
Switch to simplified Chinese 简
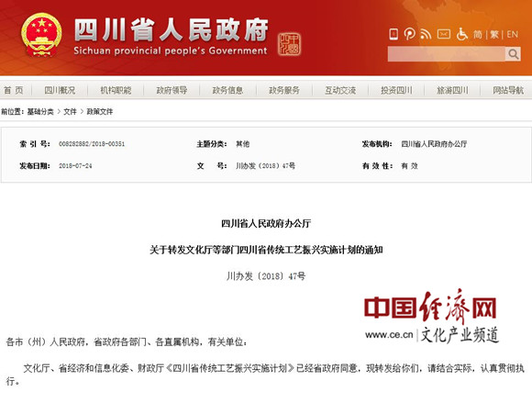click(x=478, y=34)
